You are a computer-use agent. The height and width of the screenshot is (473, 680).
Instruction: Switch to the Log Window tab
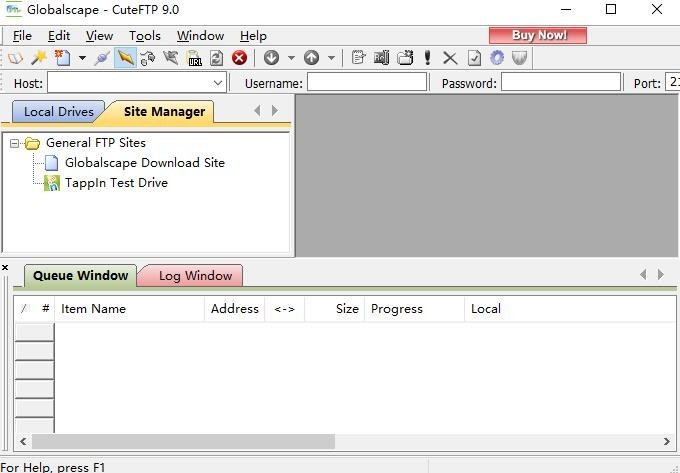click(x=195, y=276)
